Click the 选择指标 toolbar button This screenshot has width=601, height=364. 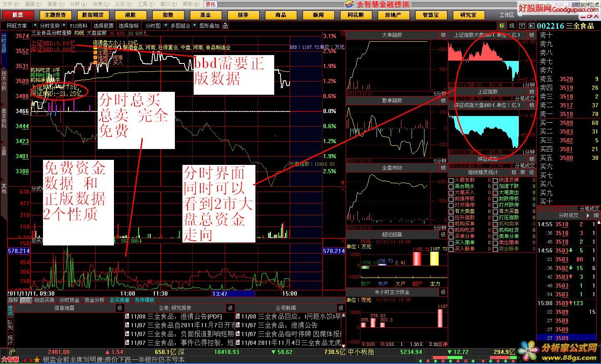[129, 26]
